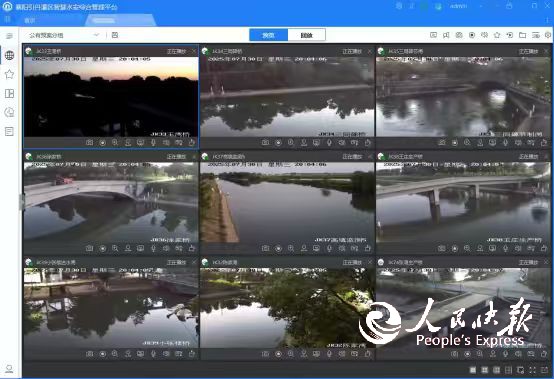The image size is (554, 379).
Task: Enable digital zoom on the JK38 feed
Action: pos(467,249)
